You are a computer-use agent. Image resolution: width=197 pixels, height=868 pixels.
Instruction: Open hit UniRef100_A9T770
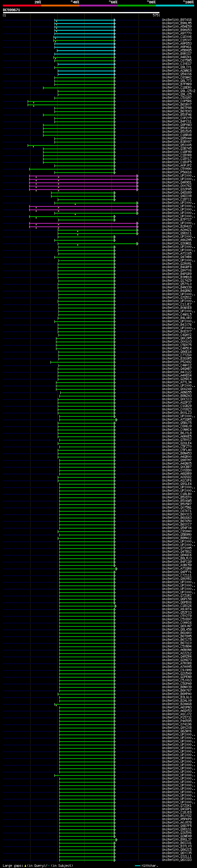[x=177, y=33]
